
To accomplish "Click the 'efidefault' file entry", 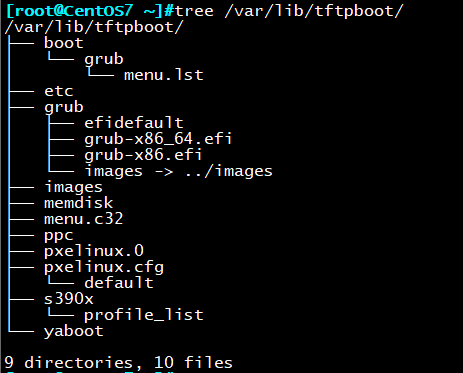I will (x=134, y=123).
